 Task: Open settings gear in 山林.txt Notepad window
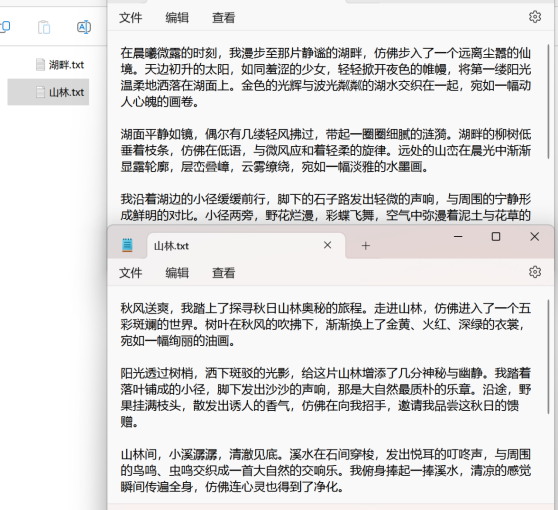point(535,272)
